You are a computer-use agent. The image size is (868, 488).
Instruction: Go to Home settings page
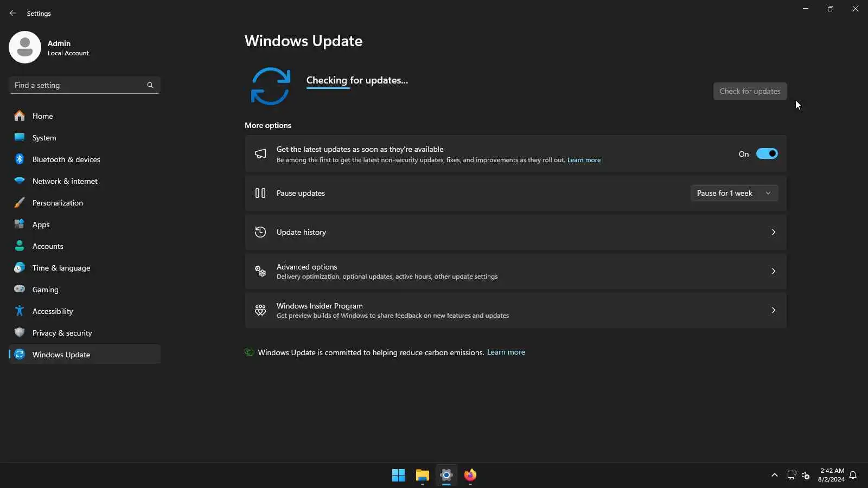(x=42, y=116)
